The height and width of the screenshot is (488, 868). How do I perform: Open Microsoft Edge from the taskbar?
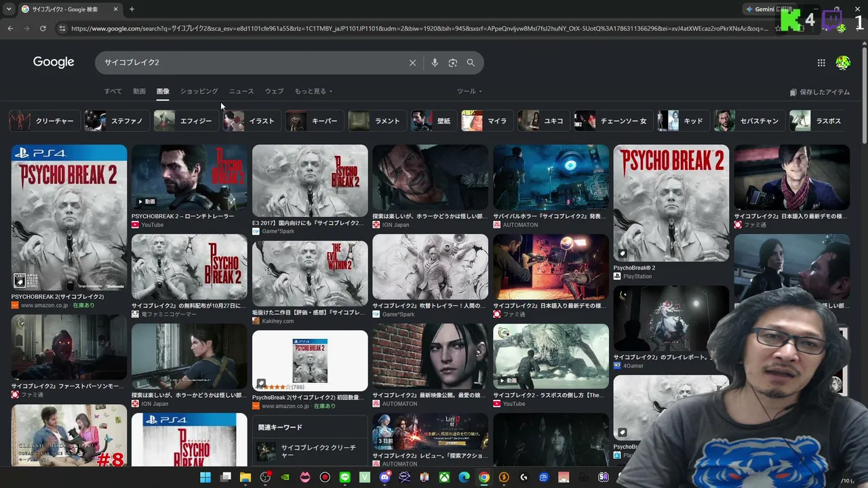pos(464,477)
